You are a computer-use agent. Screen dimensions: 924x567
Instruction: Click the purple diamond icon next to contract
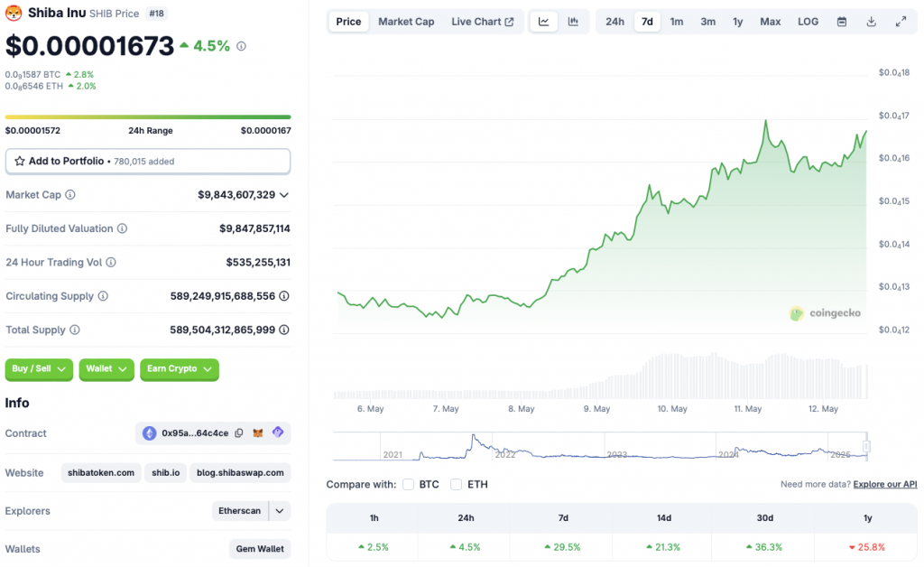(278, 432)
